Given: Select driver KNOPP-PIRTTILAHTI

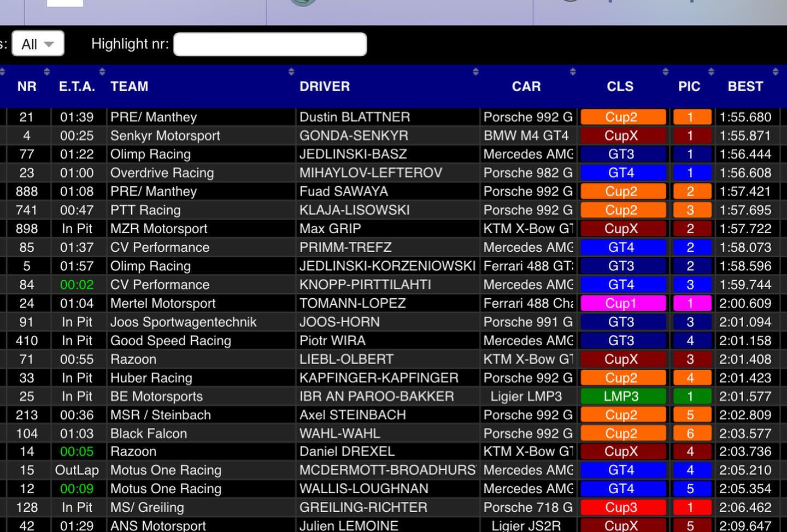Looking at the screenshot, I should 365,285.
